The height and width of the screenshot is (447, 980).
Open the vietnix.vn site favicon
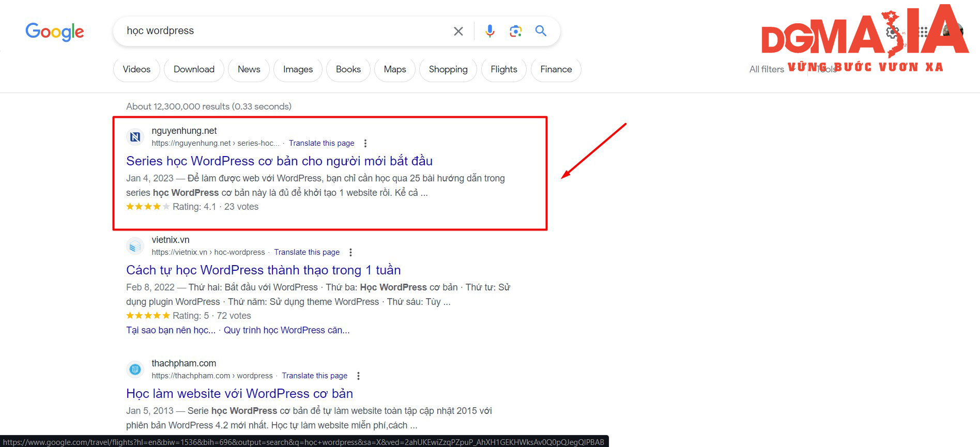(135, 246)
